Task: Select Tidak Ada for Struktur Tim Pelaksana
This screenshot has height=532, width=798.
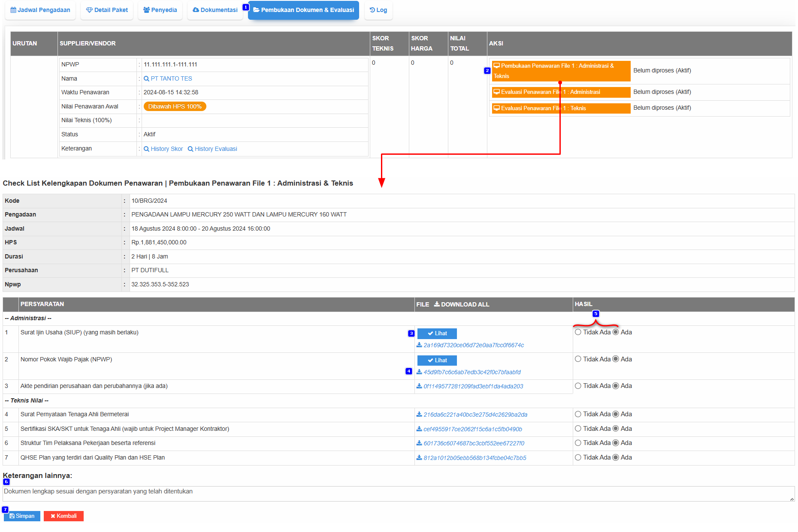Action: point(578,443)
